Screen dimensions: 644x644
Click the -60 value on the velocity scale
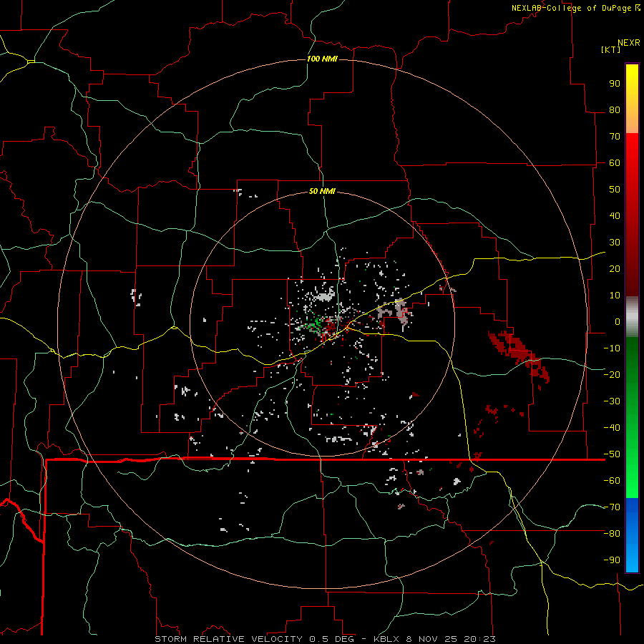[612, 481]
